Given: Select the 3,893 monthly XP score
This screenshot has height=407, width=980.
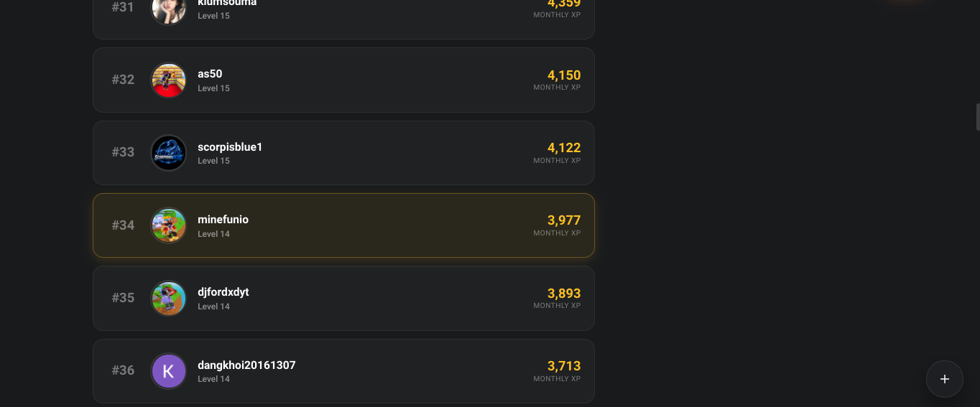Looking at the screenshot, I should coord(563,294).
